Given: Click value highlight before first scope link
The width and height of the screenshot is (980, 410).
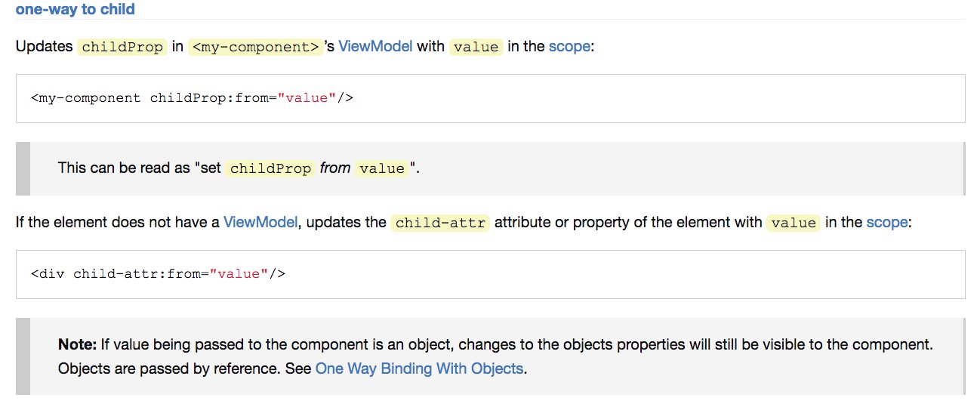Looking at the screenshot, I should click(x=476, y=47).
